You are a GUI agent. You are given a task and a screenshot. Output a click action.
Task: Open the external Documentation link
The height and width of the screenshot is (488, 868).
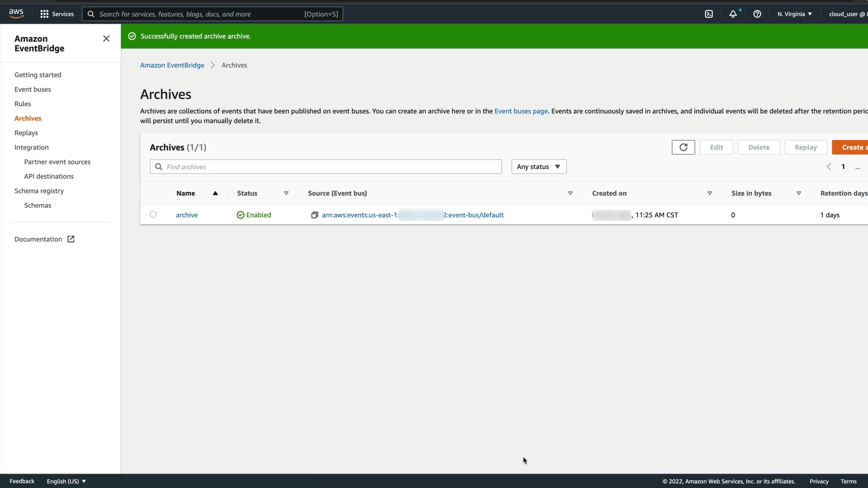pyautogui.click(x=44, y=239)
